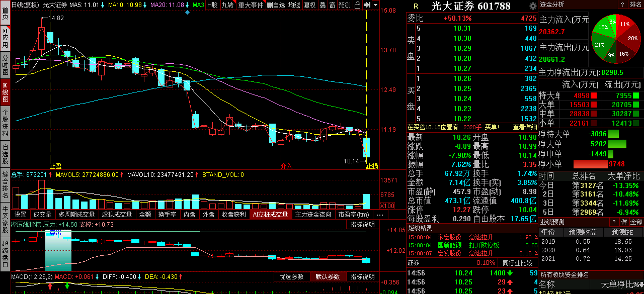Click the 介入 marker on the K-line chart

click(286, 166)
